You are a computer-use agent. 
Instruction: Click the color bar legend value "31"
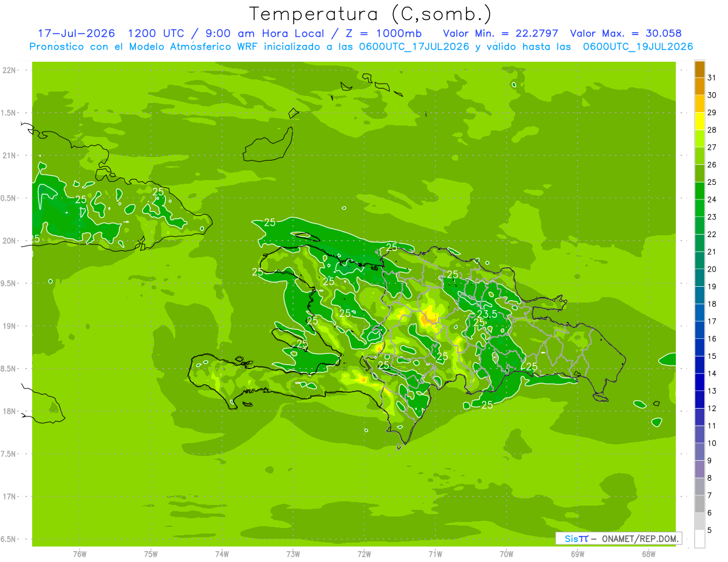712,78
